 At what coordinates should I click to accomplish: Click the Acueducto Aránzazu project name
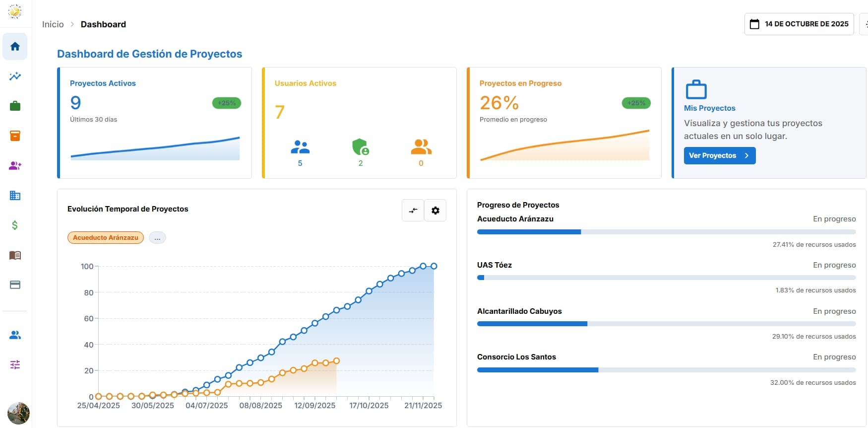515,219
